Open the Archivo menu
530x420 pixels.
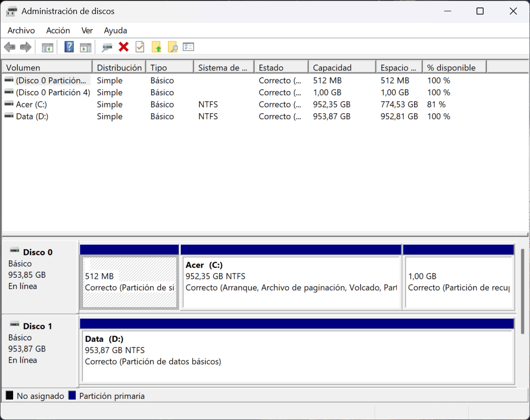(21, 31)
